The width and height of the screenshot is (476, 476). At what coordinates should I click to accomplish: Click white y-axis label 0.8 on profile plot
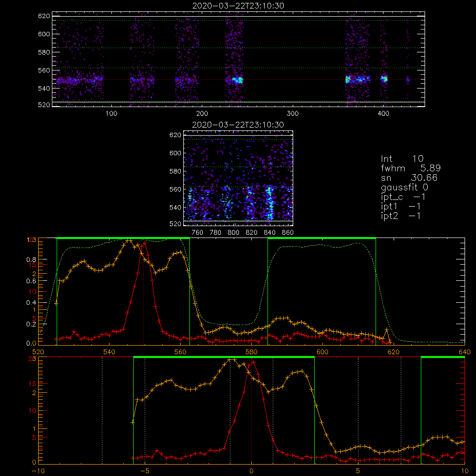click(31, 259)
